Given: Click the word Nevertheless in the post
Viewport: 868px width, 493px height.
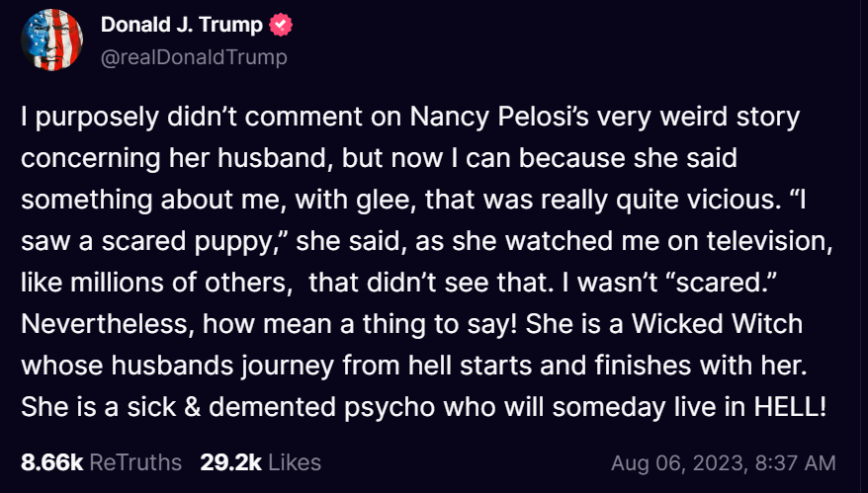Looking at the screenshot, I should [104, 324].
